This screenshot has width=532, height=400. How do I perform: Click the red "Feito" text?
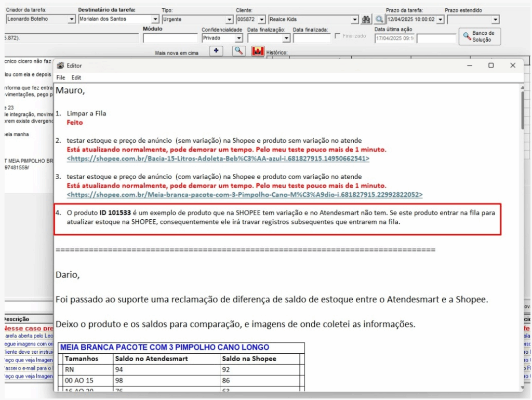point(75,123)
